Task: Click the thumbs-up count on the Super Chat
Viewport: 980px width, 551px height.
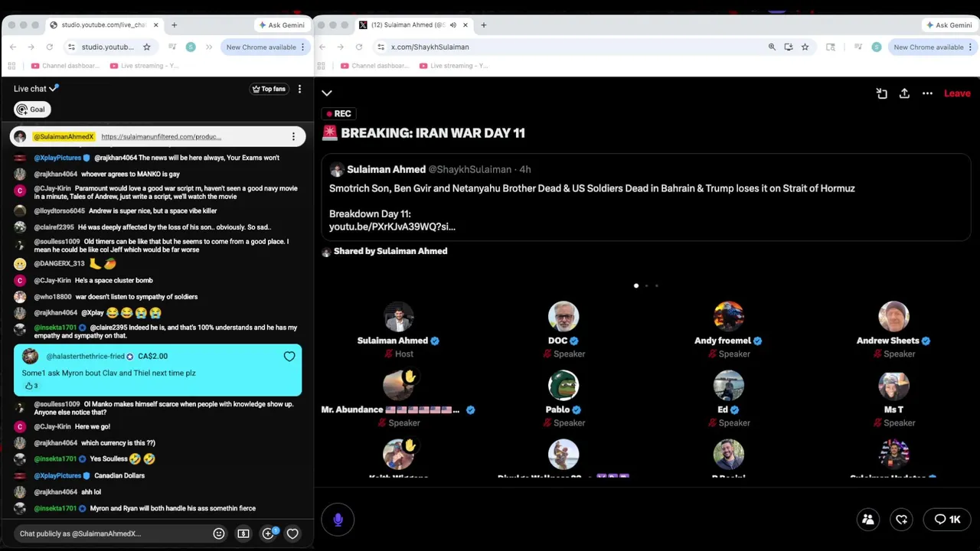Action: 31,386
